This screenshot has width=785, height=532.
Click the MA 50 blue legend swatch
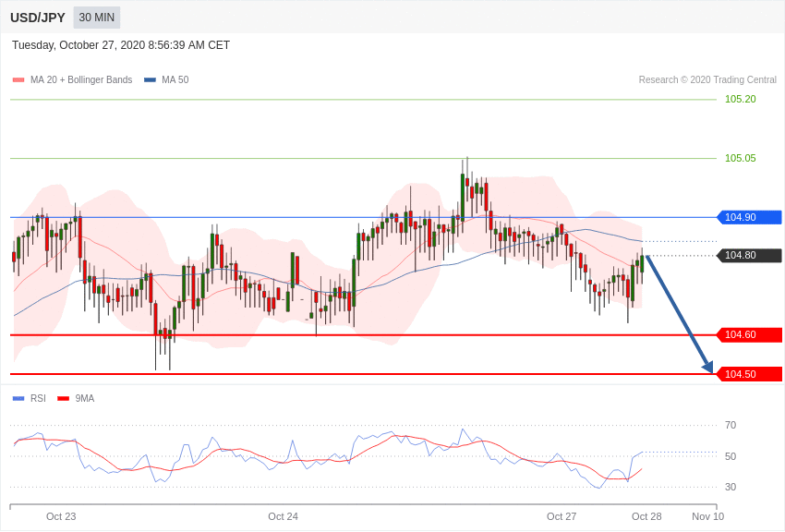[150, 79]
